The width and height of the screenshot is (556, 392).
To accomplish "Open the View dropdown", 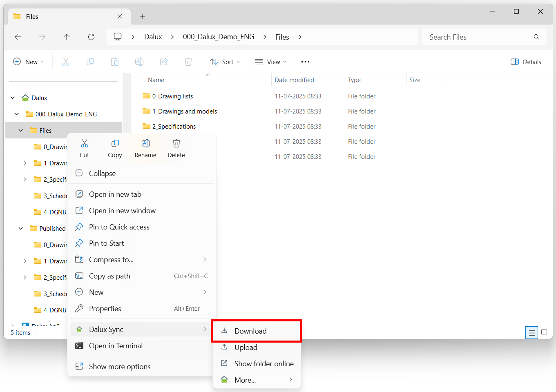I will click(270, 61).
